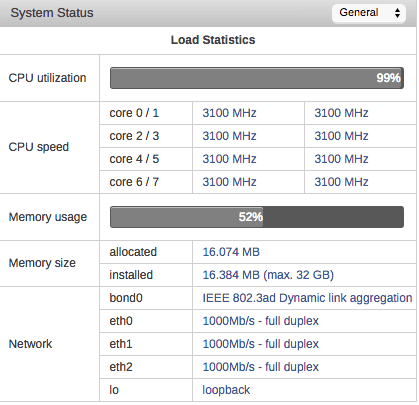Viewport: 419px width, 405px height.
Task: Select IEEE 802.3ad Dynamic link aggregation text
Action: point(307,298)
